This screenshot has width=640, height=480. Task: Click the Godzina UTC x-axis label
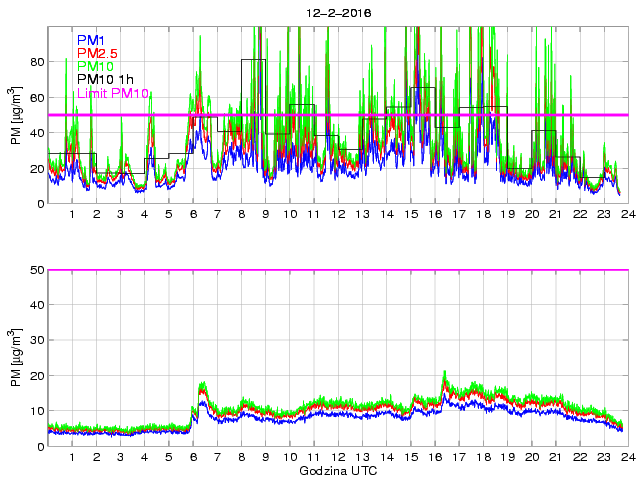tap(337, 470)
